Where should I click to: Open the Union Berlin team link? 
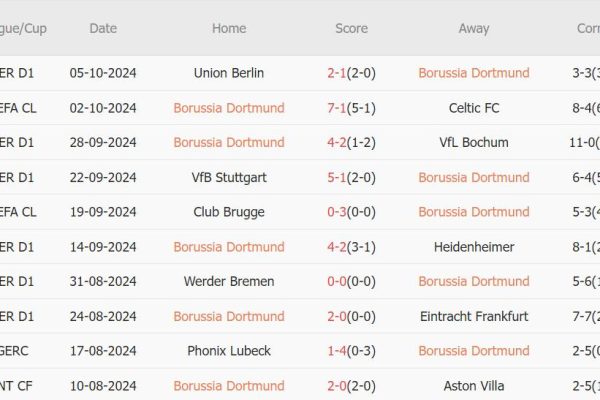229,73
